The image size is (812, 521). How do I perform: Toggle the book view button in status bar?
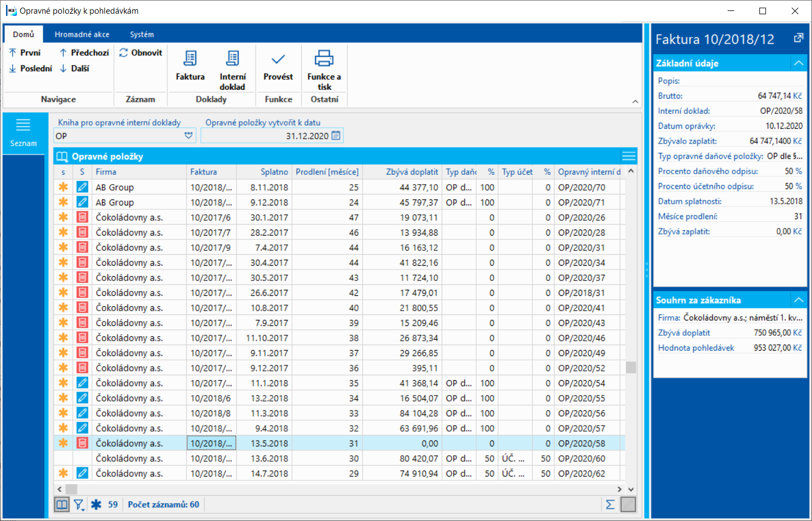coord(62,505)
